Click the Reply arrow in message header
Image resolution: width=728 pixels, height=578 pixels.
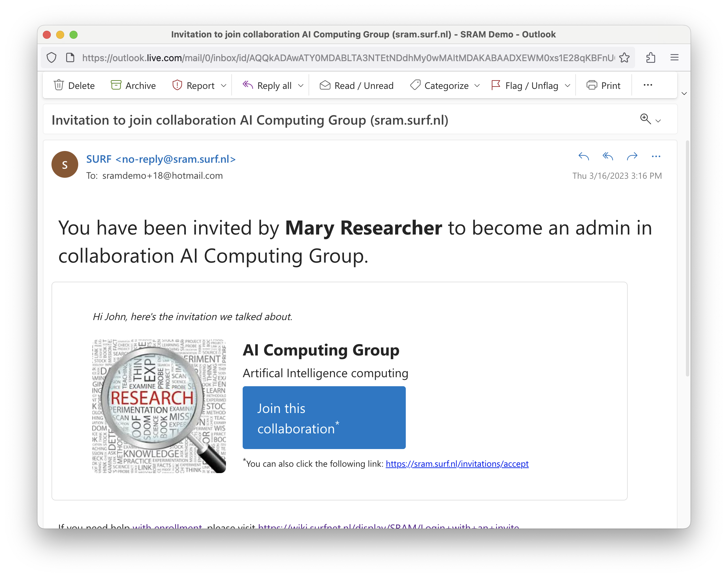[584, 156]
